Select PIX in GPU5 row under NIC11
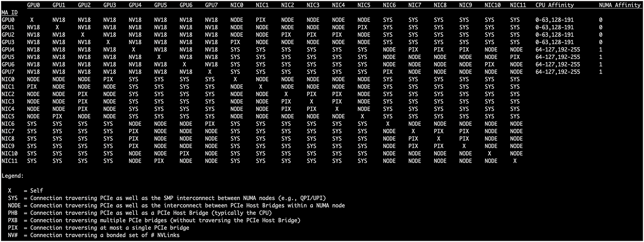Viewport: 644px width, 242px height. tap(515, 57)
